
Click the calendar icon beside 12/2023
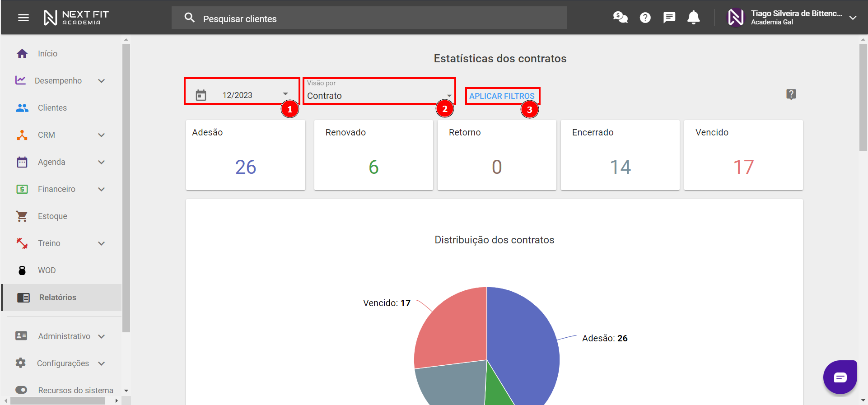click(x=201, y=95)
